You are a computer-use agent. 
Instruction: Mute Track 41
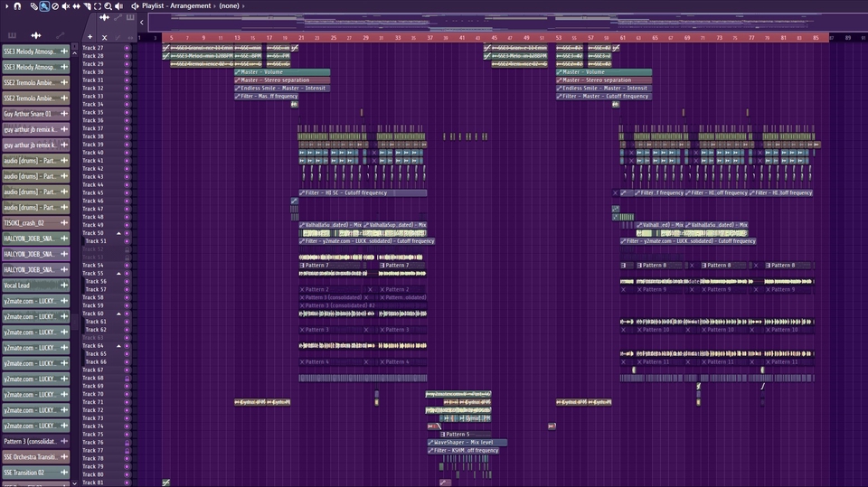coord(127,161)
